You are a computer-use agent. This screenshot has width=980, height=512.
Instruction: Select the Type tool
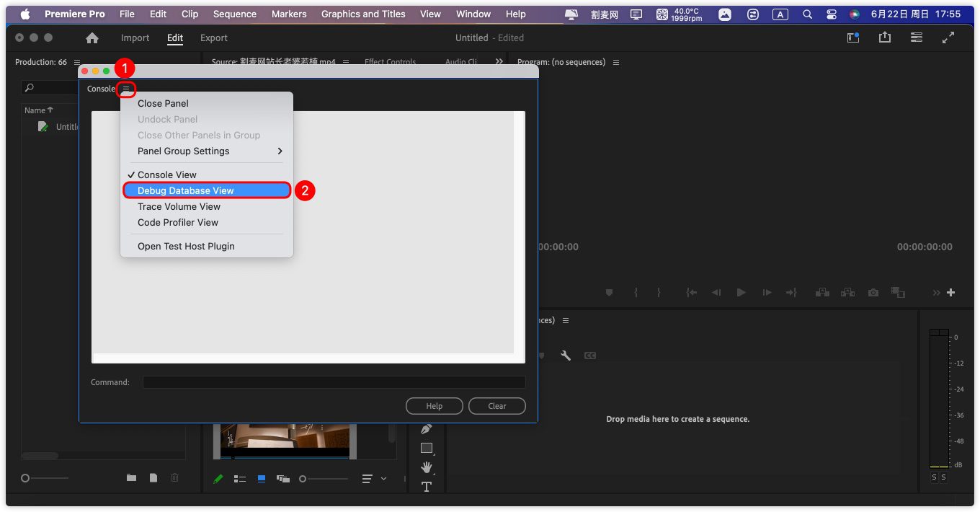426,487
